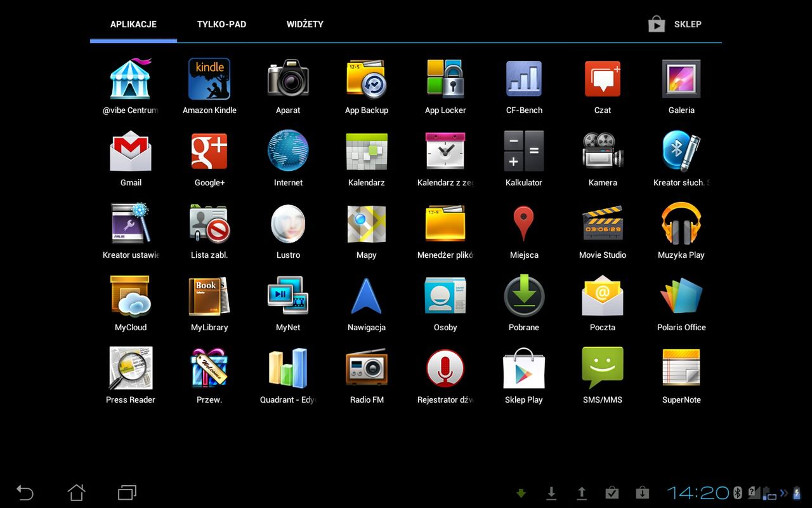
Task: Open MyLibrary
Action: (x=209, y=296)
